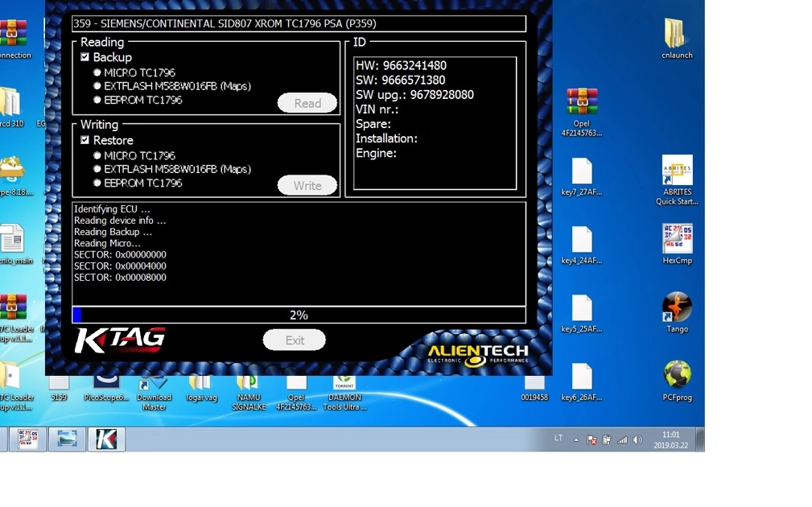The height and width of the screenshot is (507, 812).
Task: Click the Installation: label
Action: tap(386, 138)
